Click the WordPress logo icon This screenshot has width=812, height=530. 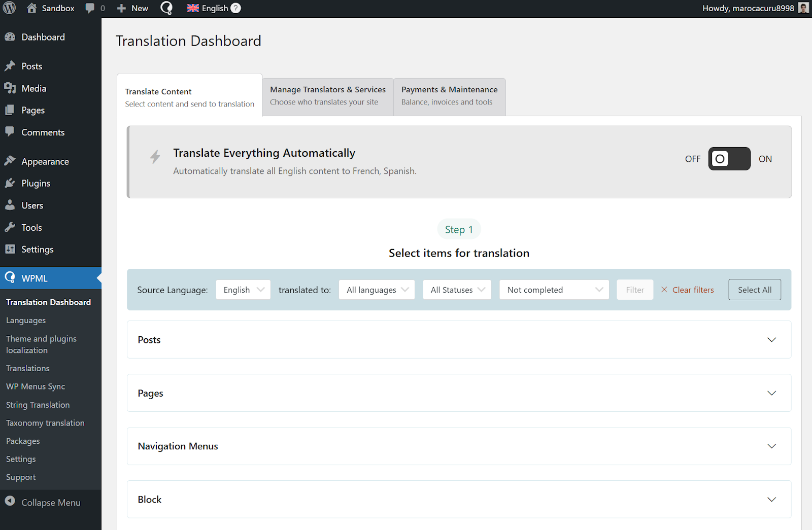(9, 8)
